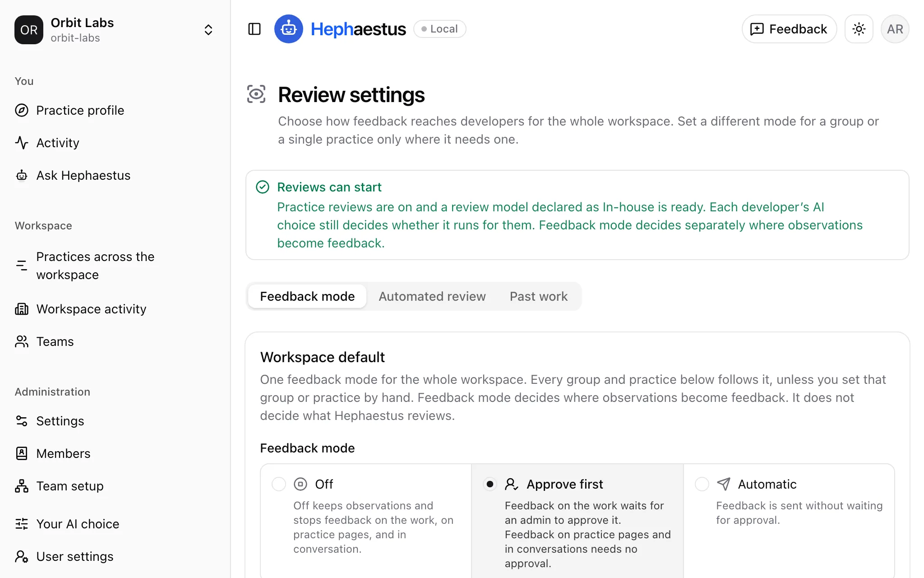
Task: Toggle the sidebar panel icon
Action: pos(254,29)
